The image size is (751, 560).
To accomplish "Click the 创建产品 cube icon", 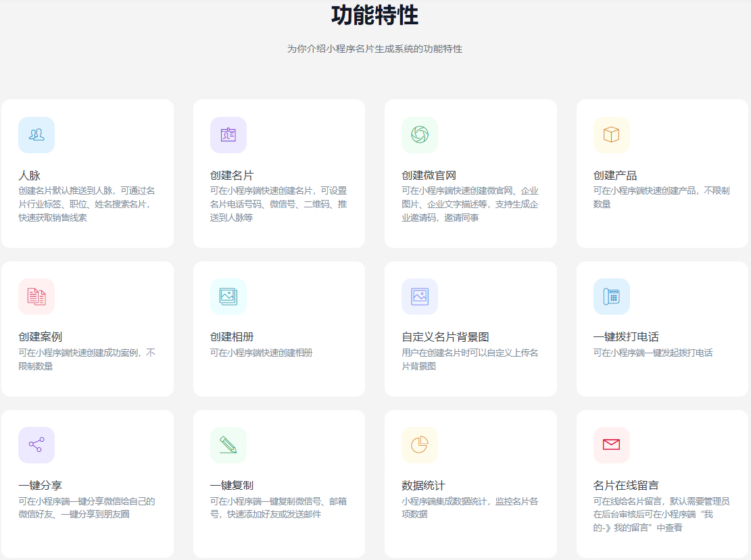I will point(612,135).
